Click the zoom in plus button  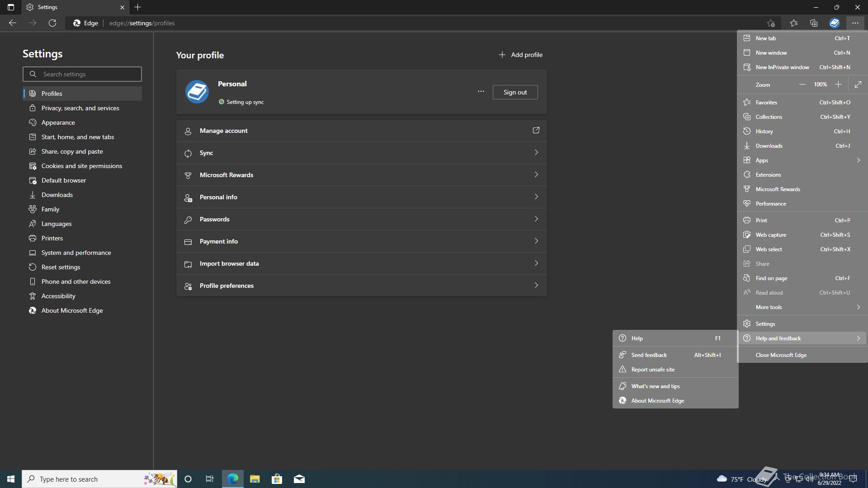point(838,84)
